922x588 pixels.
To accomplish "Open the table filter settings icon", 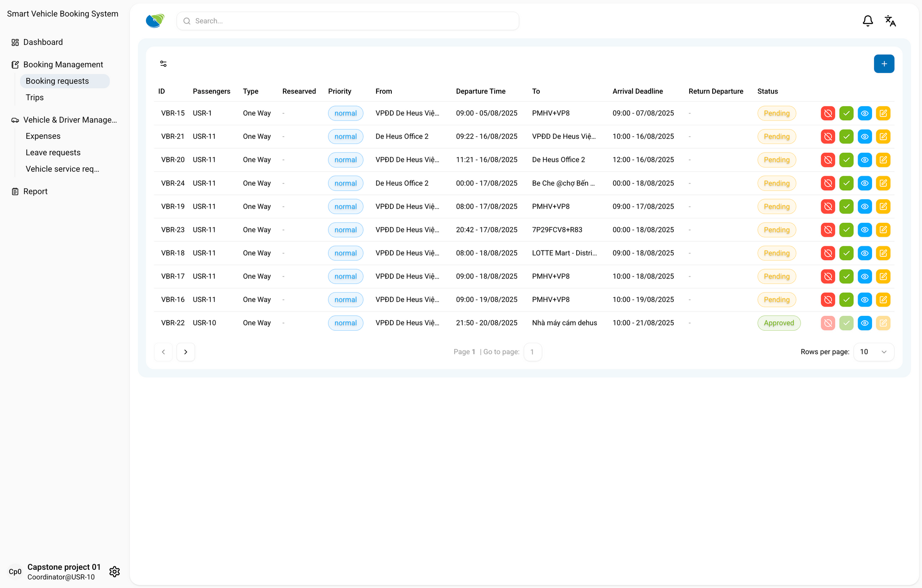I will tap(163, 64).
